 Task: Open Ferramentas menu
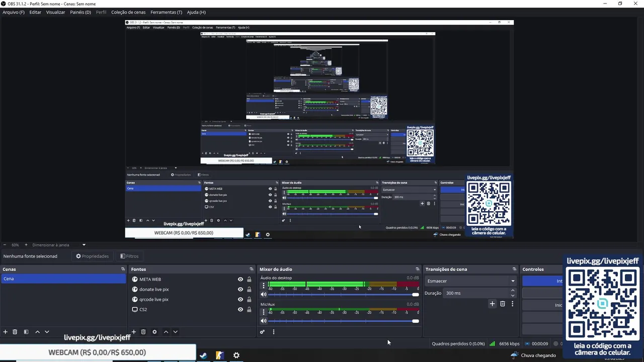coord(167,12)
